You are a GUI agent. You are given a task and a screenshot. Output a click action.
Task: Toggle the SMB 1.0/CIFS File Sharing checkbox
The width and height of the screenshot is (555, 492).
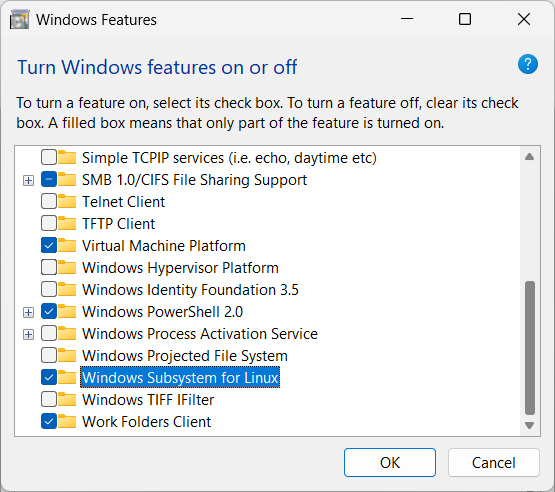pyautogui.click(x=49, y=180)
